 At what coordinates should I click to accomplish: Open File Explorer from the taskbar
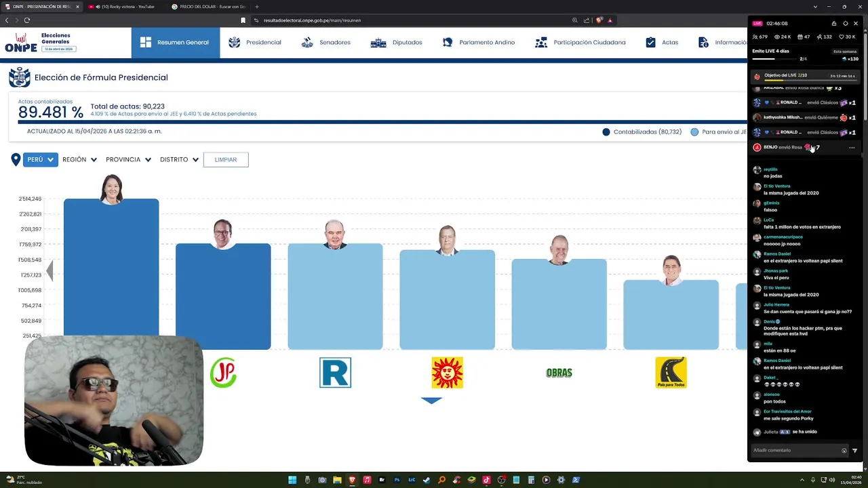tap(337, 480)
